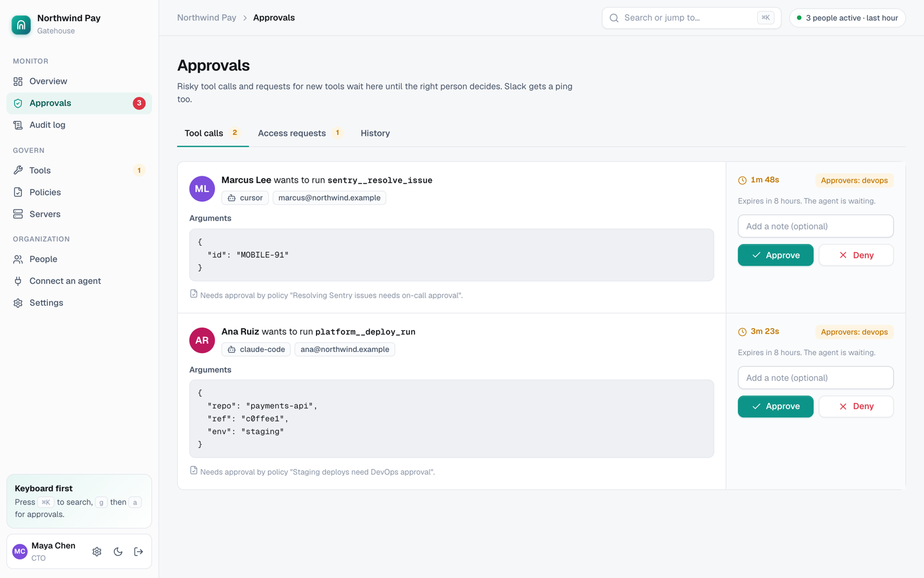Select Approvals in the sidebar
The width and height of the screenshot is (924, 578).
click(79, 103)
